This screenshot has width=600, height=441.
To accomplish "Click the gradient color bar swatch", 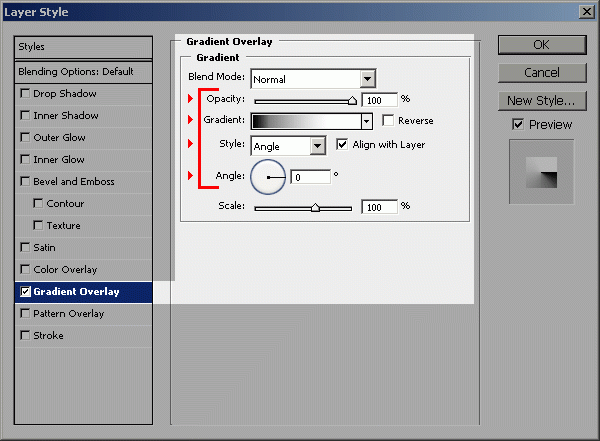I will [305, 121].
